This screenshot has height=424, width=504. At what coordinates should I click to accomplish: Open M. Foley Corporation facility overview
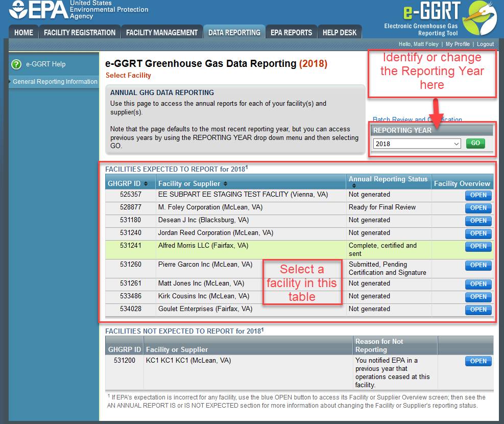(x=478, y=208)
